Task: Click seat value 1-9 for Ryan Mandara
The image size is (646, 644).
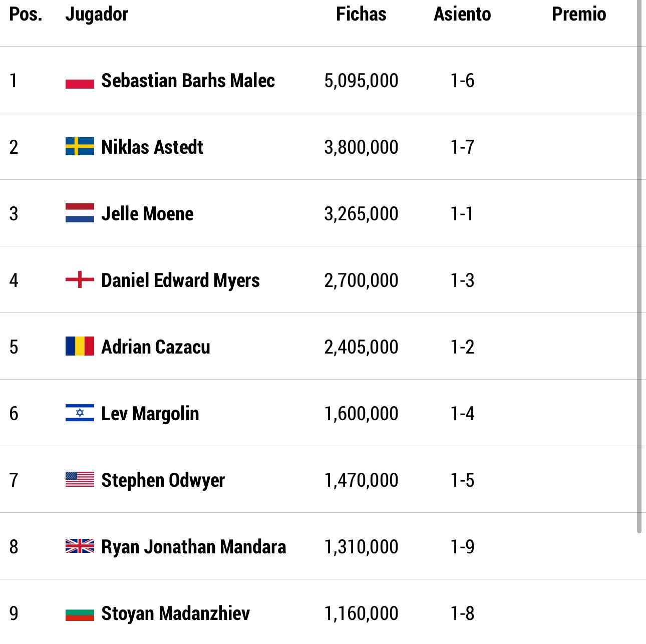Action: pyautogui.click(x=462, y=546)
